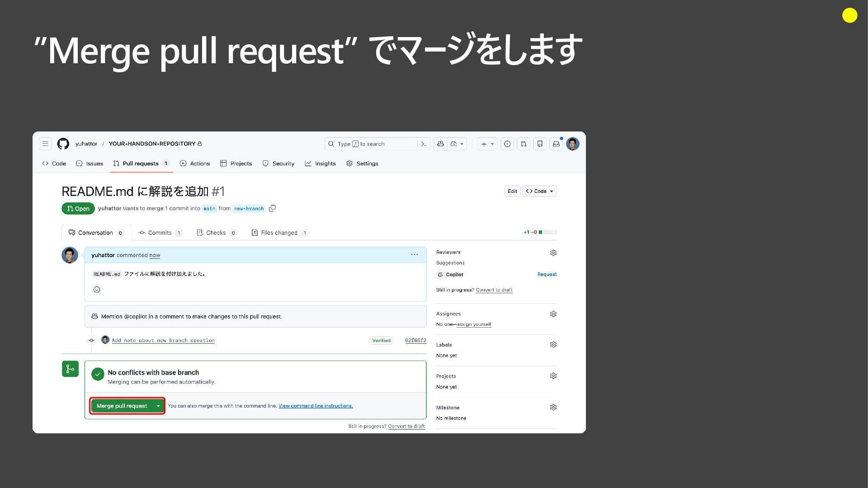The image size is (868, 488).
Task: Open the Copilot chat icon
Action: click(x=440, y=144)
